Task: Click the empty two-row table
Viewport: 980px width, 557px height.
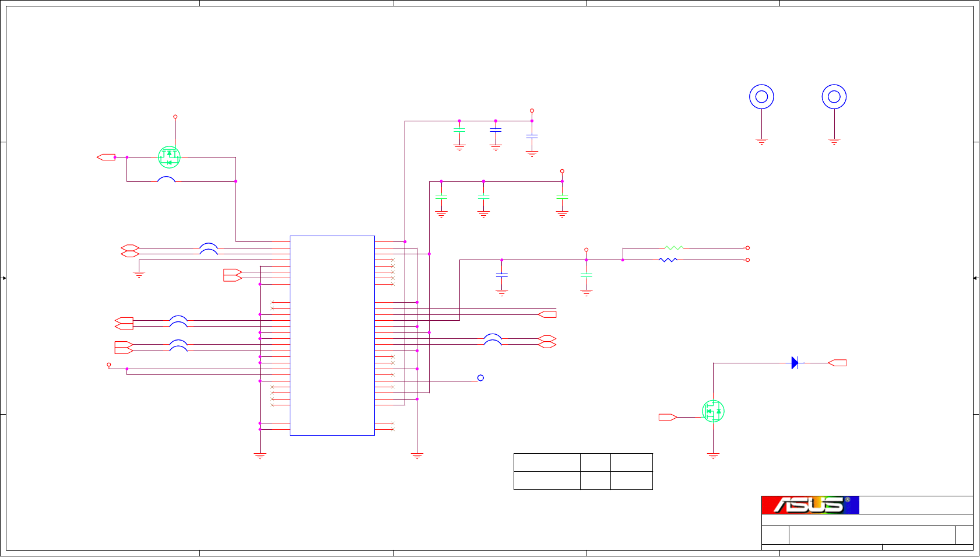Action: tap(583, 471)
